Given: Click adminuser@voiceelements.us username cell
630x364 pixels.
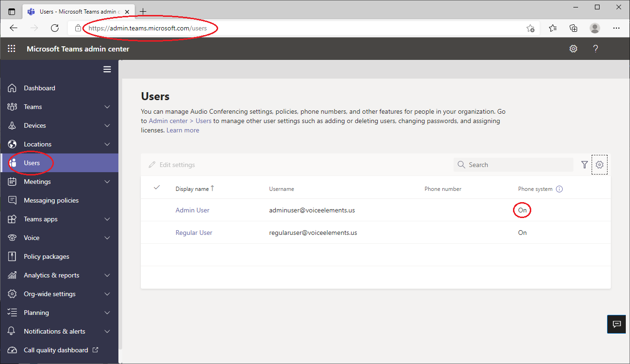Looking at the screenshot, I should [x=312, y=210].
